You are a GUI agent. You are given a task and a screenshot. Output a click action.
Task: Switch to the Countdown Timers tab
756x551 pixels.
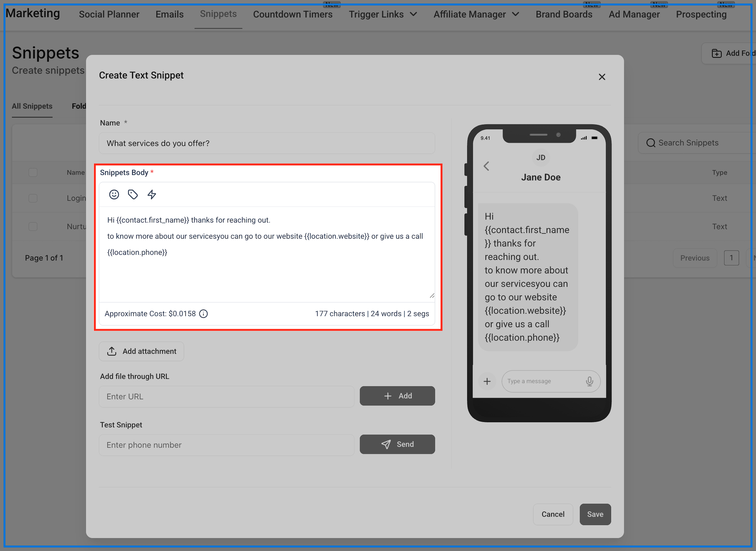point(293,14)
